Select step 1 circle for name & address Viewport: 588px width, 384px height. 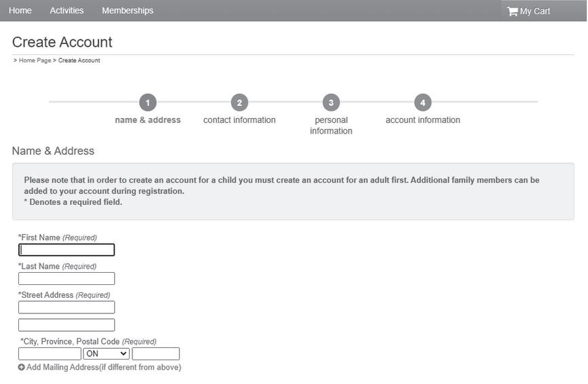[x=148, y=102]
